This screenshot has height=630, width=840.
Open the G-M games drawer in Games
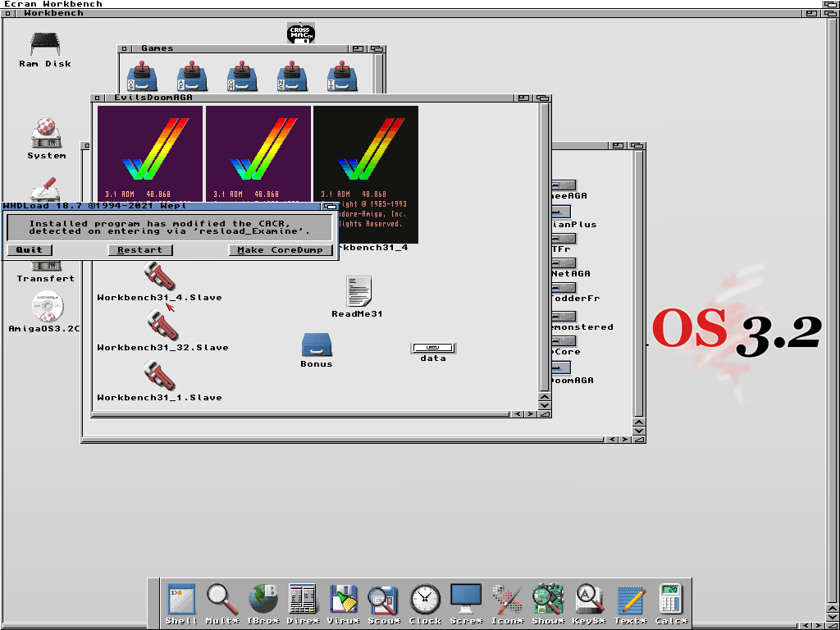242,75
